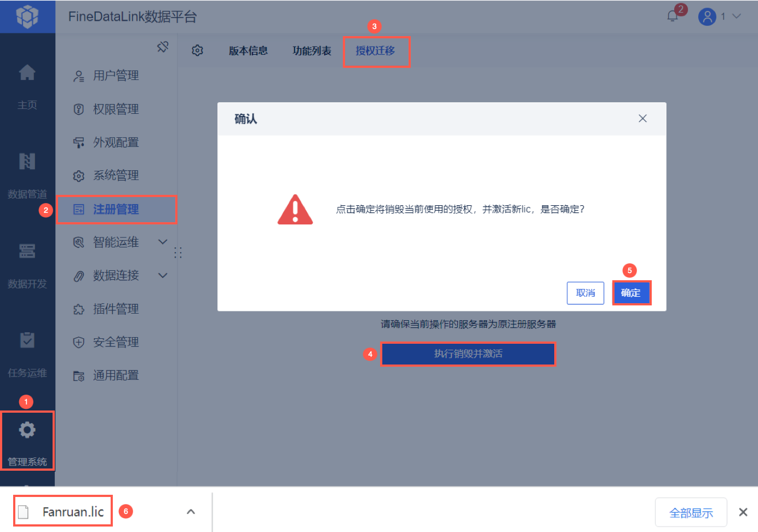Cancel the dialog with 取消

pos(585,293)
